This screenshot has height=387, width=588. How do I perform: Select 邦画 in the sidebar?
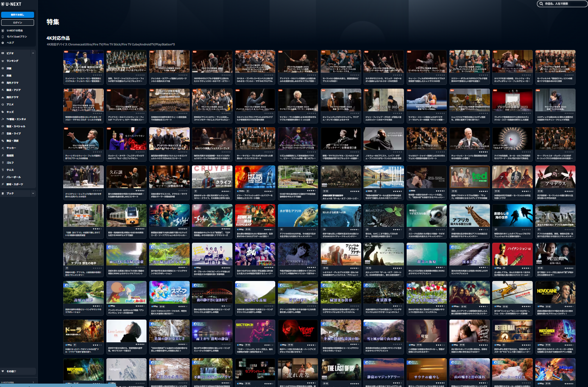9,75
